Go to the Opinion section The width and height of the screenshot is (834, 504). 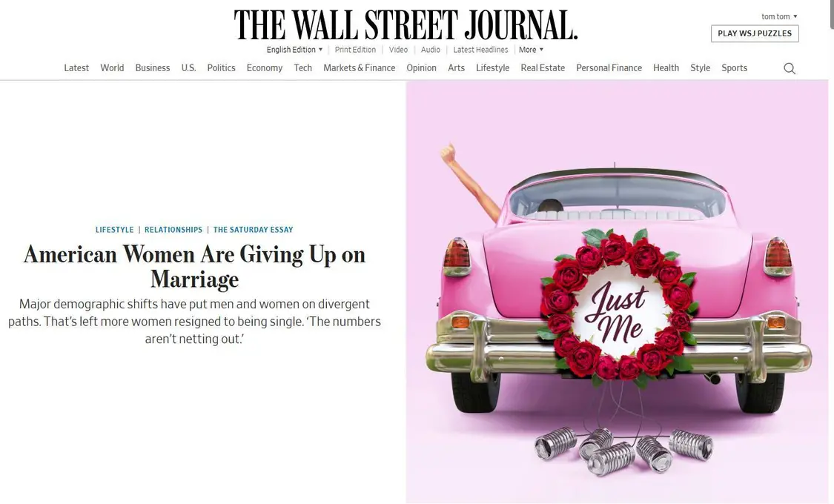click(x=421, y=68)
